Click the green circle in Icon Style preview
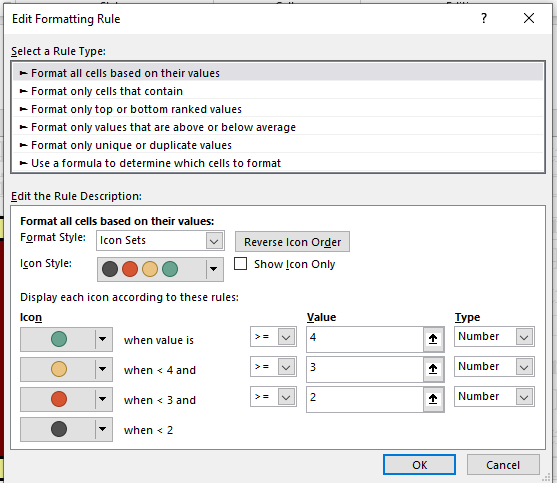The image size is (557, 483). point(170,269)
